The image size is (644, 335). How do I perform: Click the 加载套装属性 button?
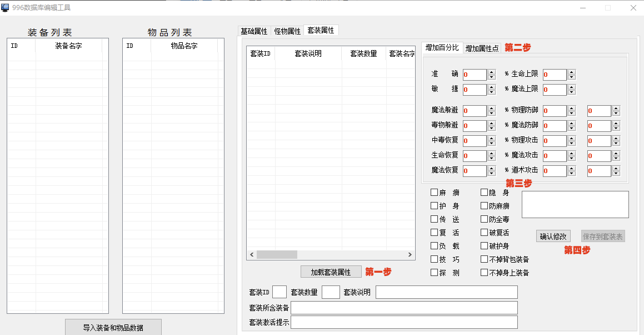point(331,272)
